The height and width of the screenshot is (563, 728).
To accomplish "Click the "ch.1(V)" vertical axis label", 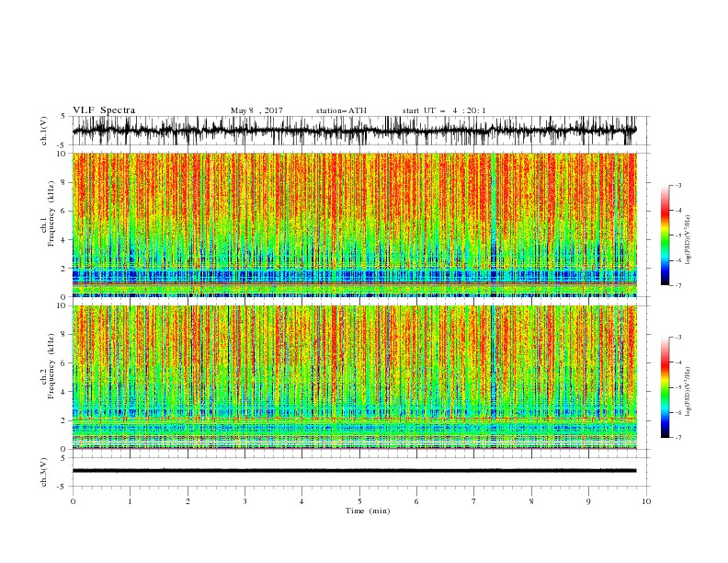I will [44, 131].
